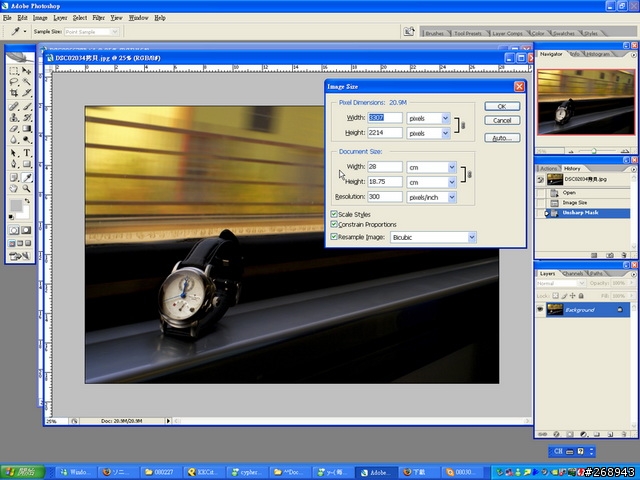Select the Gradient tool

click(27, 129)
